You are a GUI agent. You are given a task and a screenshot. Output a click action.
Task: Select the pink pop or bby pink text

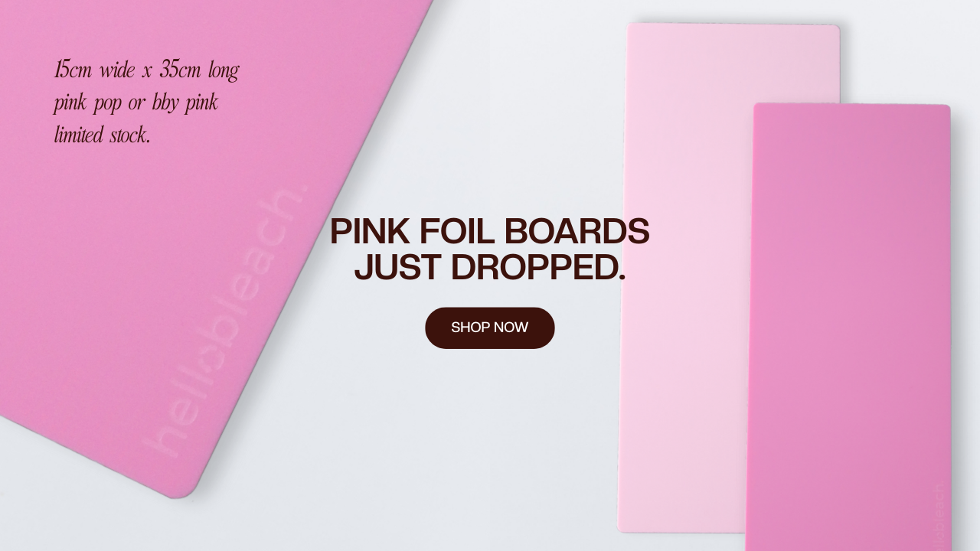[136, 103]
